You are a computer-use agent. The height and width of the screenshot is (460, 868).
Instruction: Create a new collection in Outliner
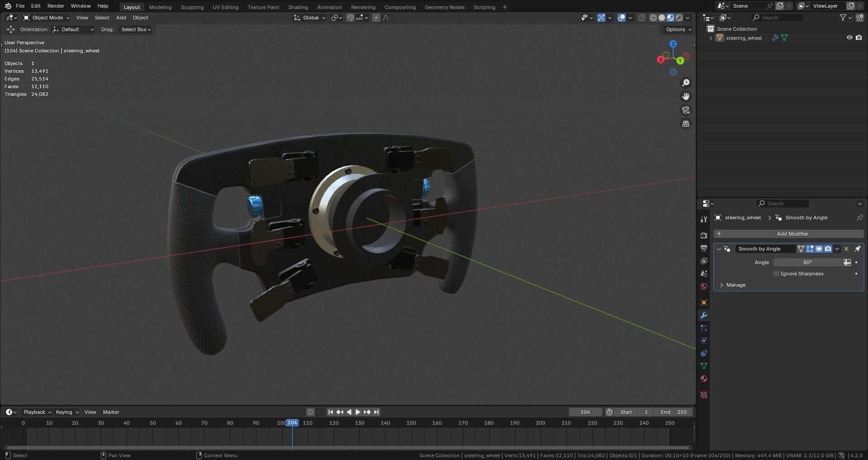pyautogui.click(x=859, y=18)
